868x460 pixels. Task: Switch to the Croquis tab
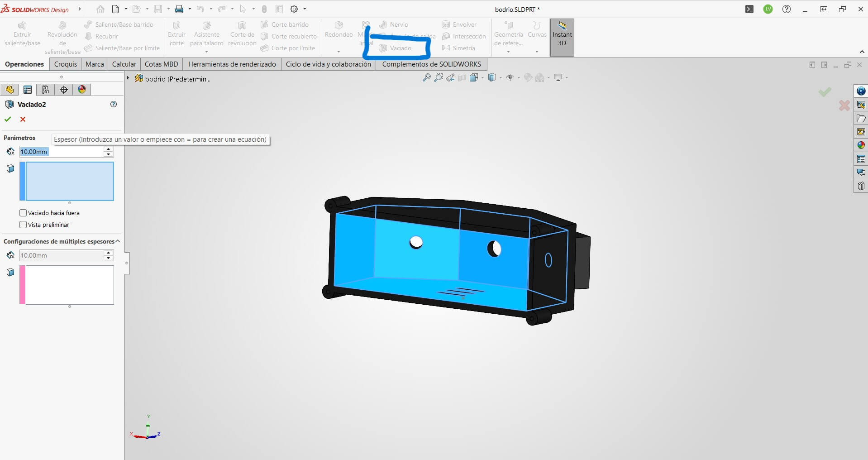pyautogui.click(x=66, y=64)
